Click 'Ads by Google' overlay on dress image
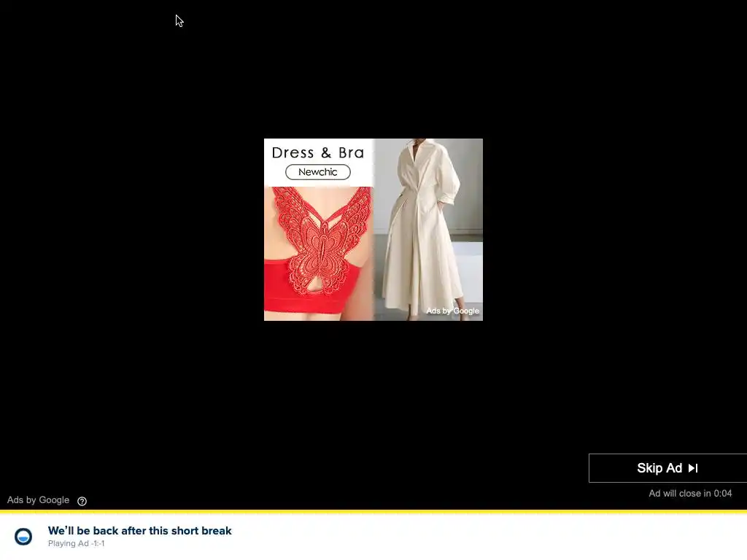The image size is (747, 560). (452, 311)
